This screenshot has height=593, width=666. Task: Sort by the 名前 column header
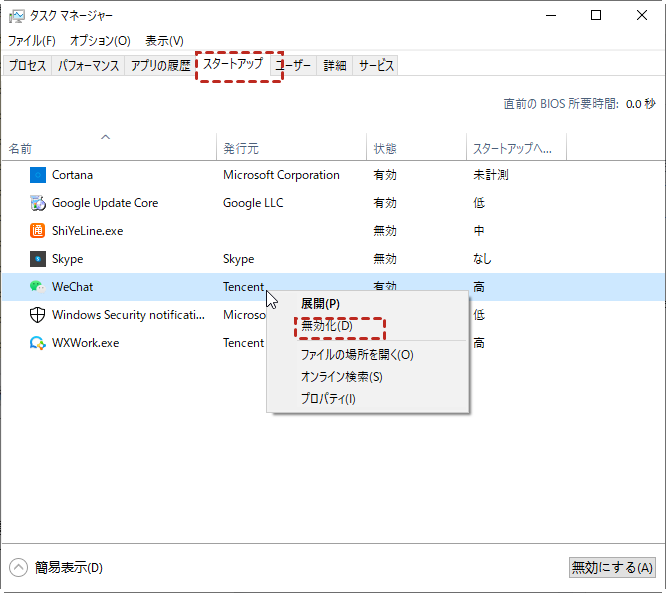coord(110,147)
